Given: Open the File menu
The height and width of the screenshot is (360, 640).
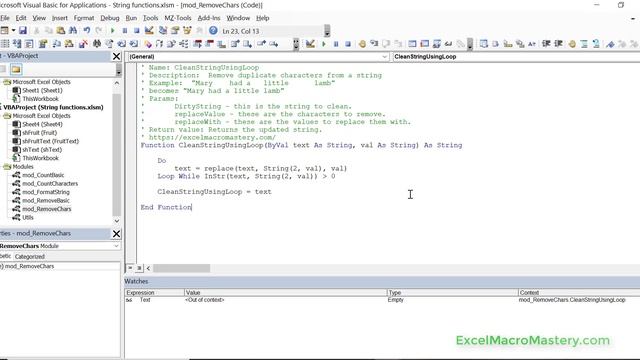Looking at the screenshot, I should [5, 18].
